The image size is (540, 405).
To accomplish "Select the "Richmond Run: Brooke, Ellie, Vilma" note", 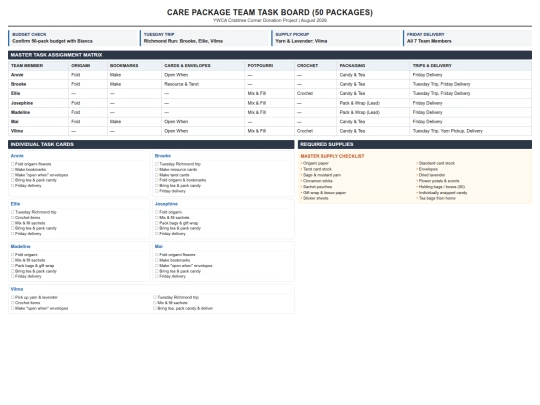I will click(x=183, y=41).
